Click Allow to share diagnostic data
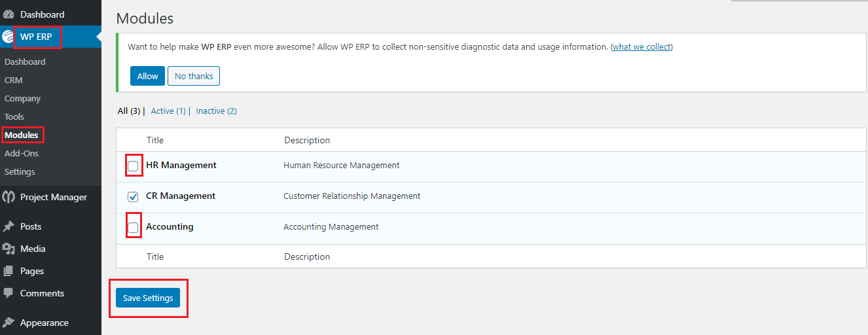 coord(147,76)
